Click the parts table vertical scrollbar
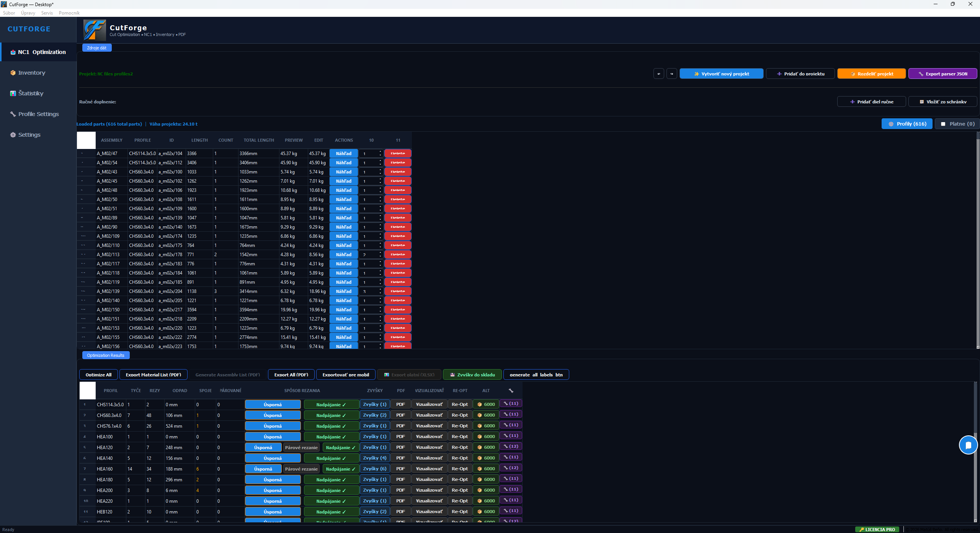This screenshot has width=980, height=533. point(978,240)
